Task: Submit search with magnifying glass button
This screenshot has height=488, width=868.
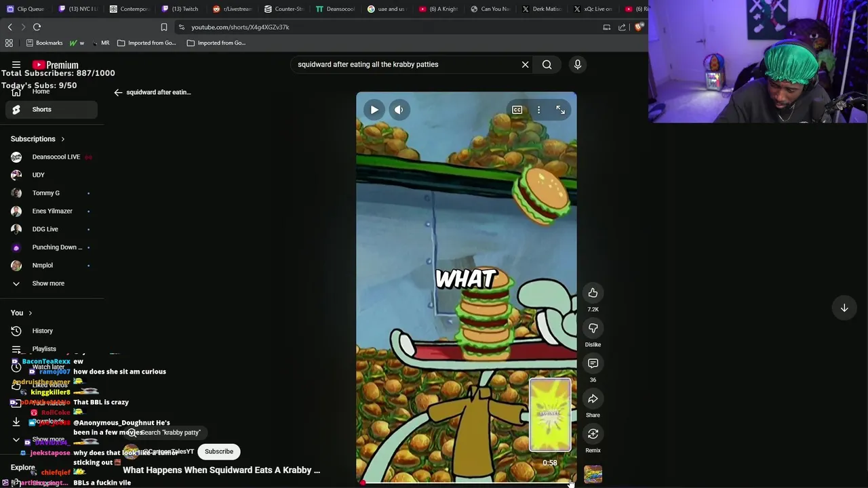Action: point(547,64)
